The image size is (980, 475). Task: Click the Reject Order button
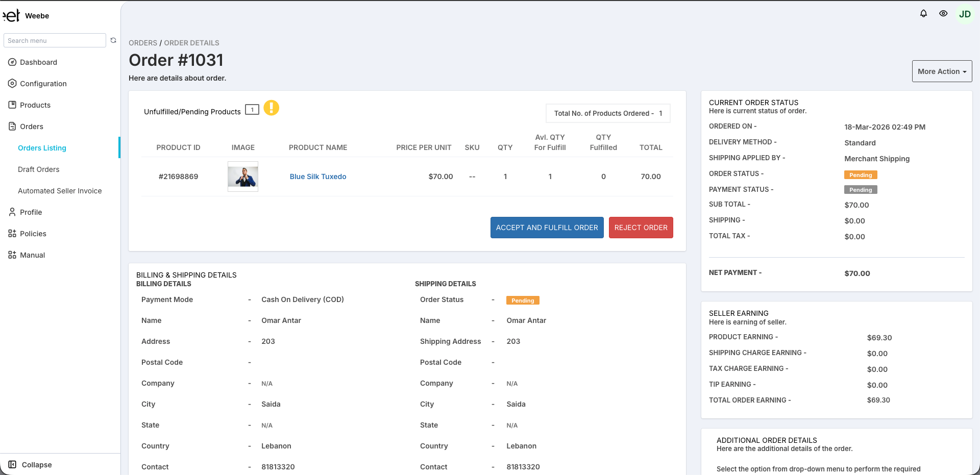click(641, 227)
